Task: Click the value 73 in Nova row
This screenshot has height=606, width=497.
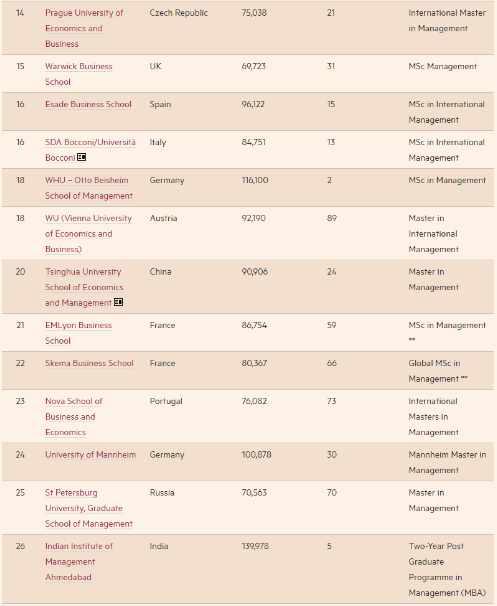Action: coord(332,401)
